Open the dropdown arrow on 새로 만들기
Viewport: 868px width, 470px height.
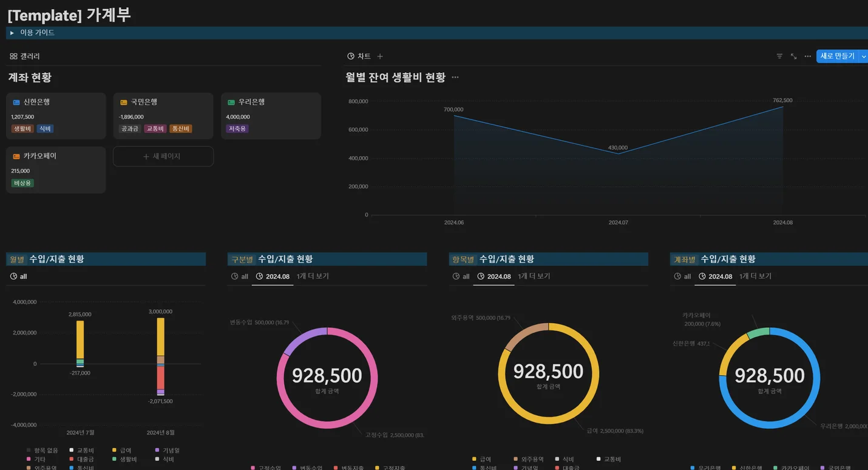pos(864,56)
